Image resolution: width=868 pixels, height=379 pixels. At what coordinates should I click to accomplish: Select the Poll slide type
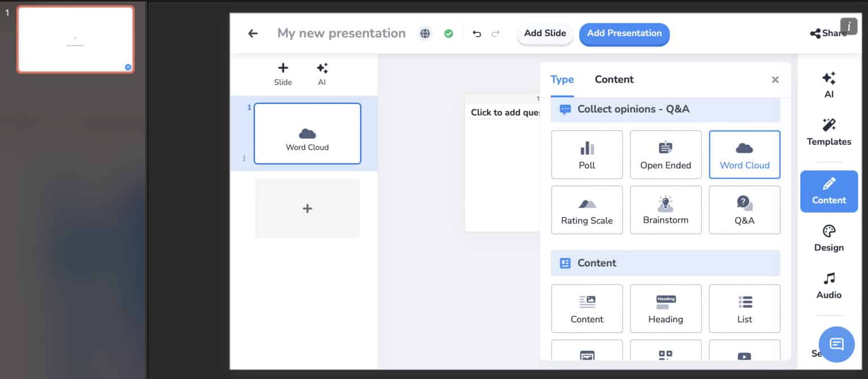click(x=587, y=154)
